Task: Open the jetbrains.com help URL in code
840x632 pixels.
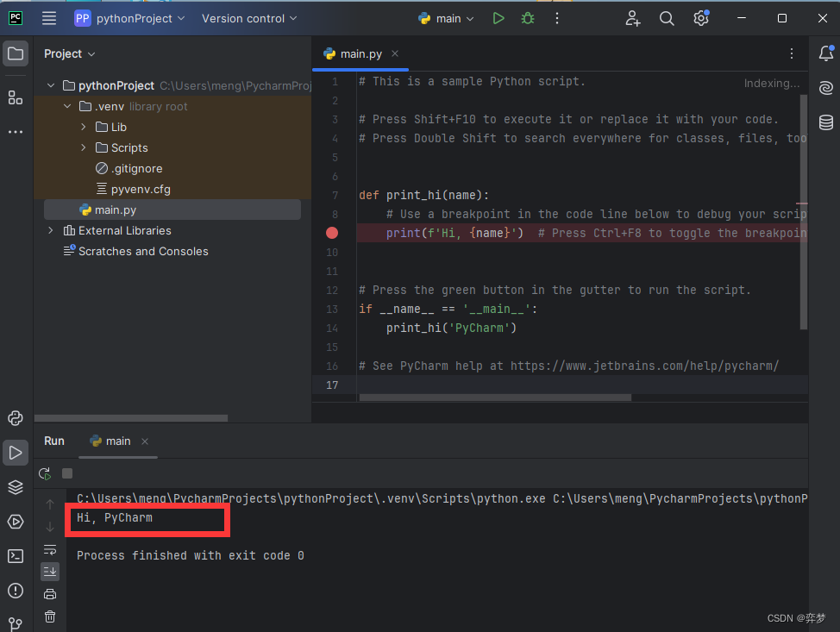Action: click(x=644, y=366)
